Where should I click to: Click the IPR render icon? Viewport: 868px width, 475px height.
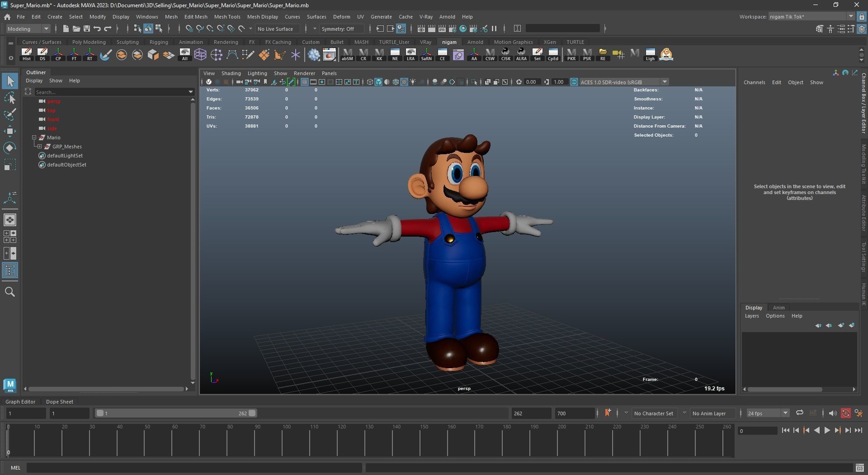point(442,28)
